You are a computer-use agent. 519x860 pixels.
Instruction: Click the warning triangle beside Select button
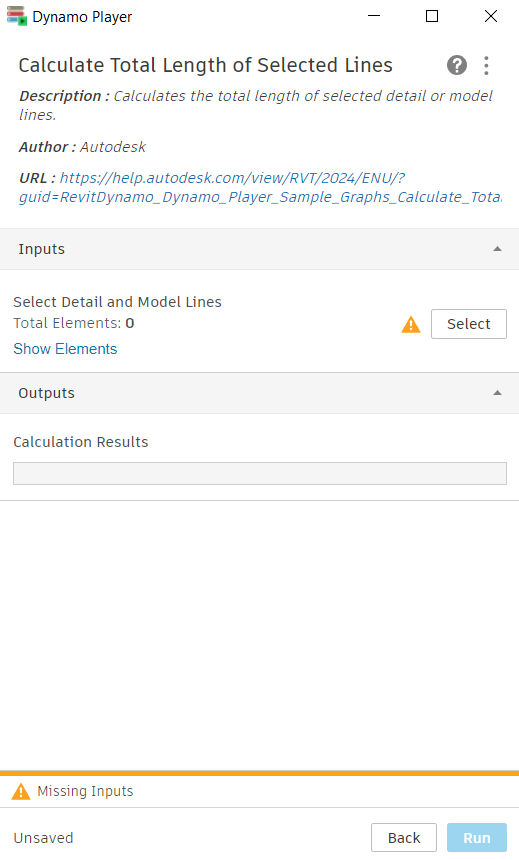click(x=410, y=325)
